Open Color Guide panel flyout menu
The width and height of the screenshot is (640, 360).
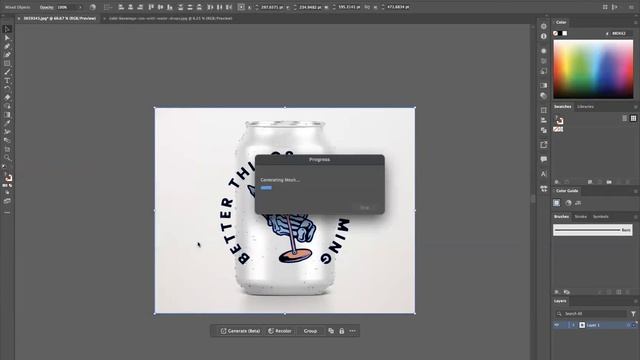636,191
